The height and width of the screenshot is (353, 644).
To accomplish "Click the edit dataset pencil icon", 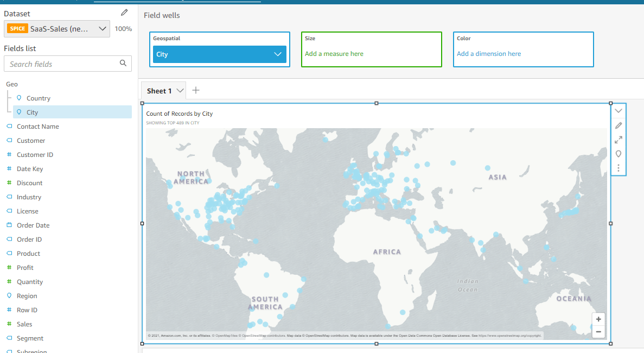I will coord(124,12).
